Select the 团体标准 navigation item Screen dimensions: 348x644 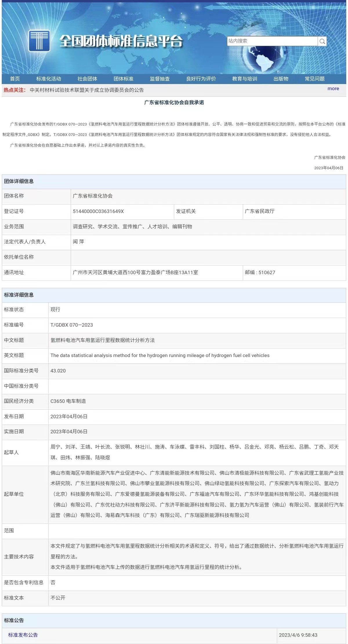click(124, 79)
